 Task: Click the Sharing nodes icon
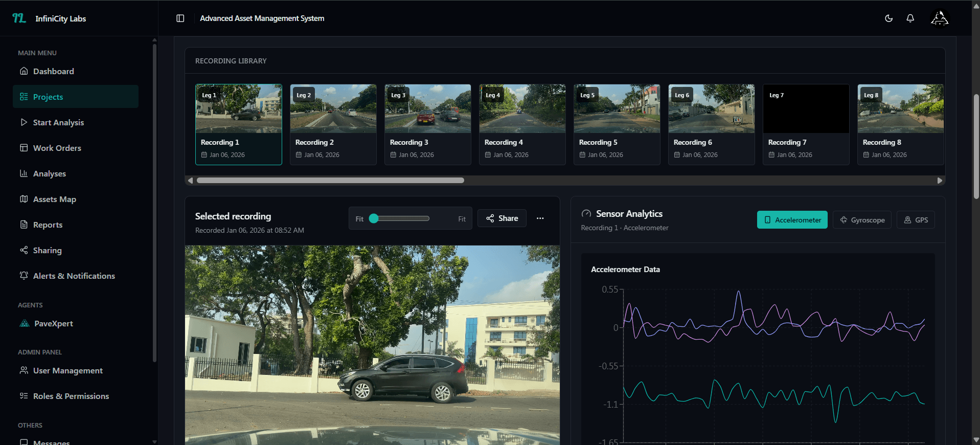24,250
